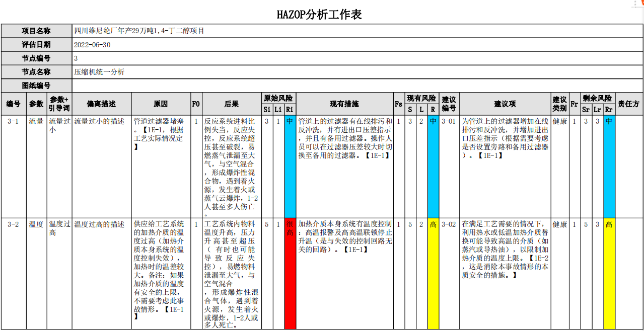The height and width of the screenshot is (331, 644).
Task: Select the 流量 parameter cell
Action: point(36,167)
